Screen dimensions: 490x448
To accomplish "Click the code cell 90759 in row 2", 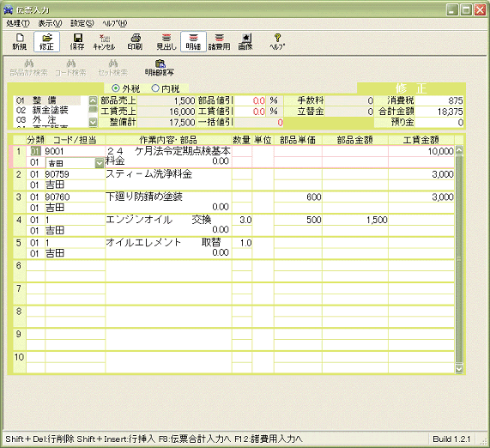I will (75, 174).
